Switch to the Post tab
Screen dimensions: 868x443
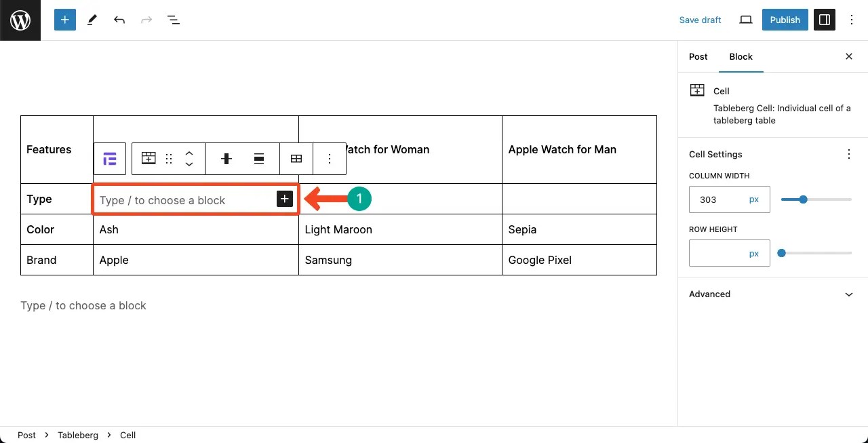point(698,57)
